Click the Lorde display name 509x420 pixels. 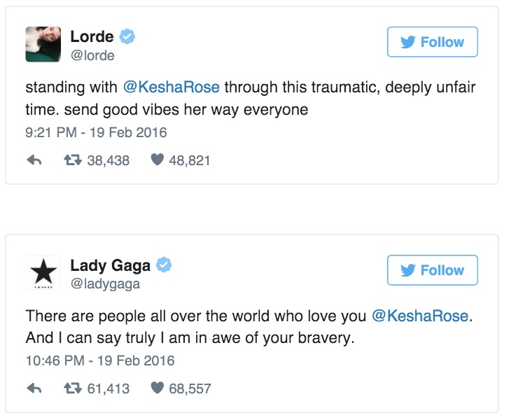tap(92, 36)
